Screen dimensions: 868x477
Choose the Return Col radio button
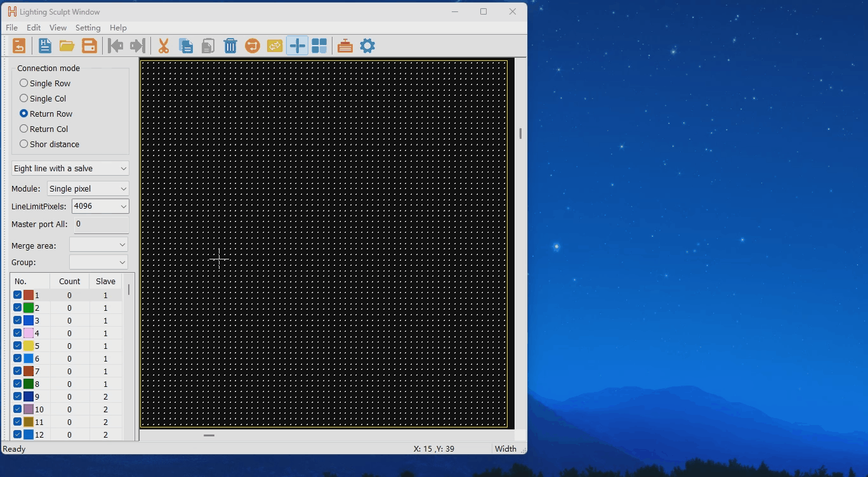tap(24, 129)
